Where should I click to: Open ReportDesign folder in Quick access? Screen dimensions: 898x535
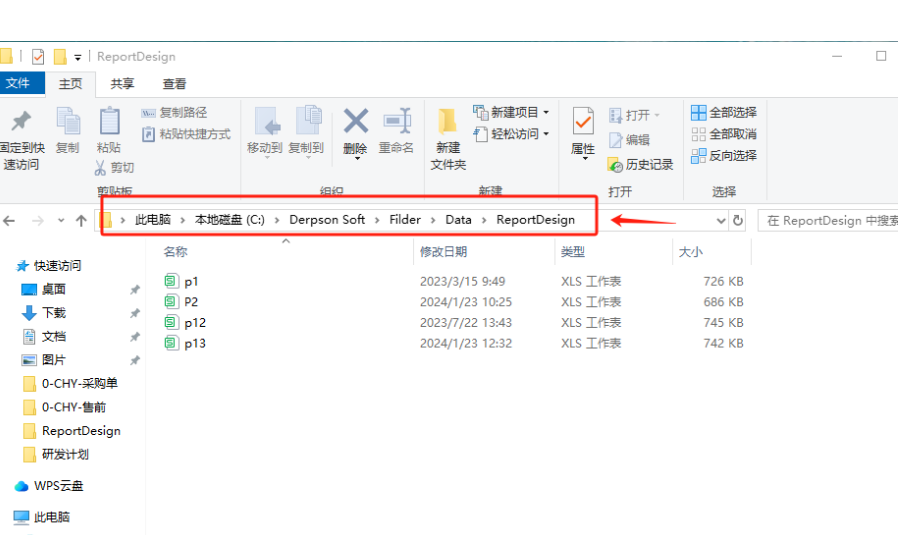[x=80, y=431]
